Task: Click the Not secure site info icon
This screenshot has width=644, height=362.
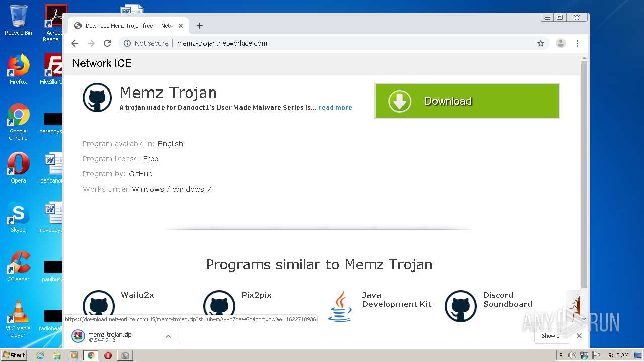Action: (x=127, y=43)
